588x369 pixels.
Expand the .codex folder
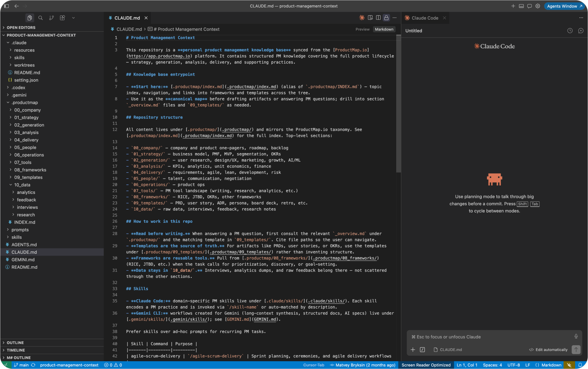[x=52, y=88]
